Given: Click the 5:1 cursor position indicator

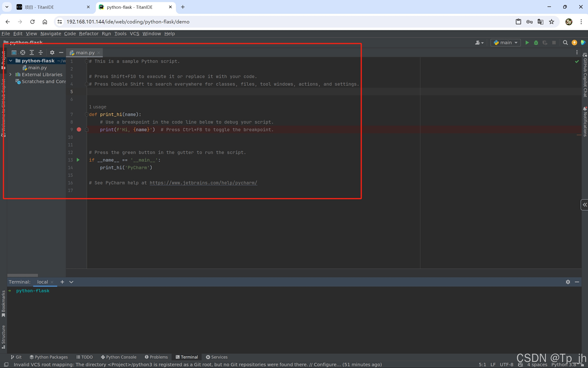Looking at the screenshot, I should click(482, 365).
